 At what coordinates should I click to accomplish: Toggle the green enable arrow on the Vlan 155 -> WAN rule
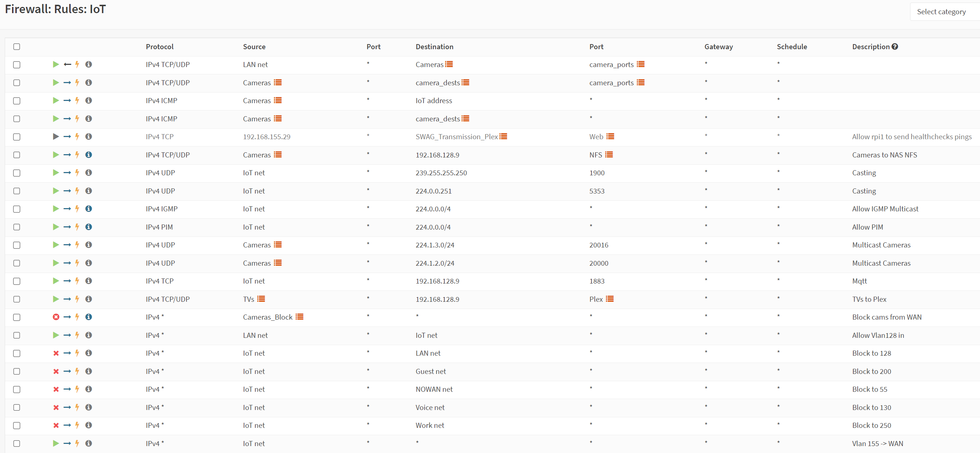[x=56, y=443]
